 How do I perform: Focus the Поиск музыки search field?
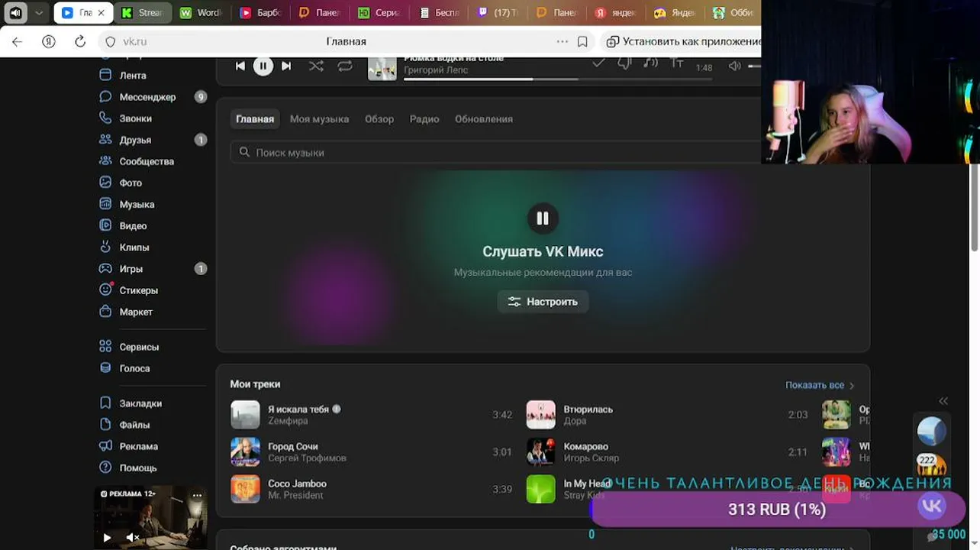pyautogui.click(x=496, y=152)
